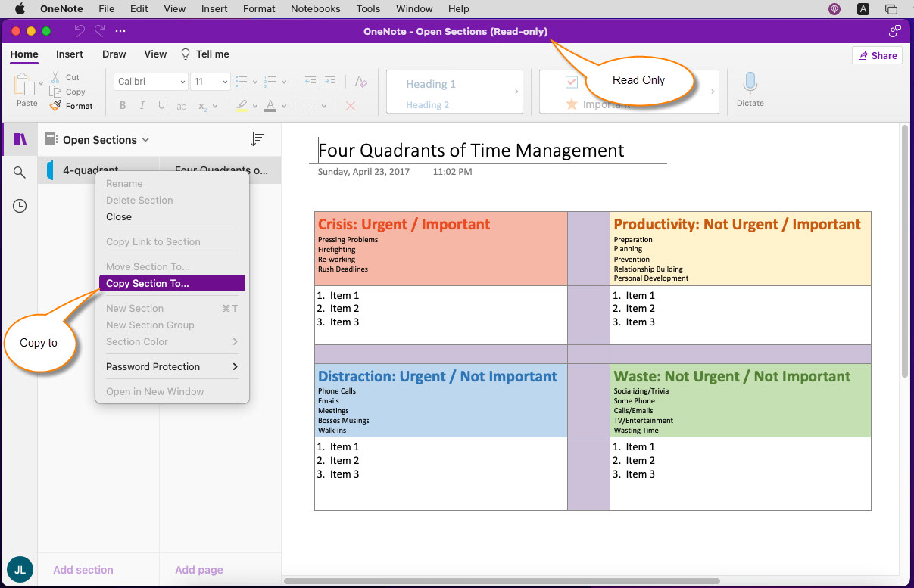Start Dictate with microphone icon
This screenshot has height=588, width=914.
[x=750, y=83]
